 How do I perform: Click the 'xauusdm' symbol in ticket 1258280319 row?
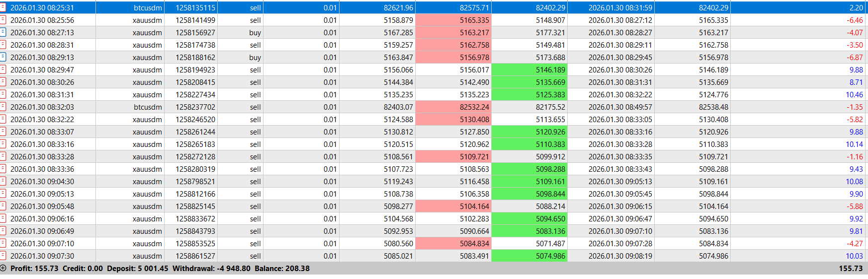point(147,169)
